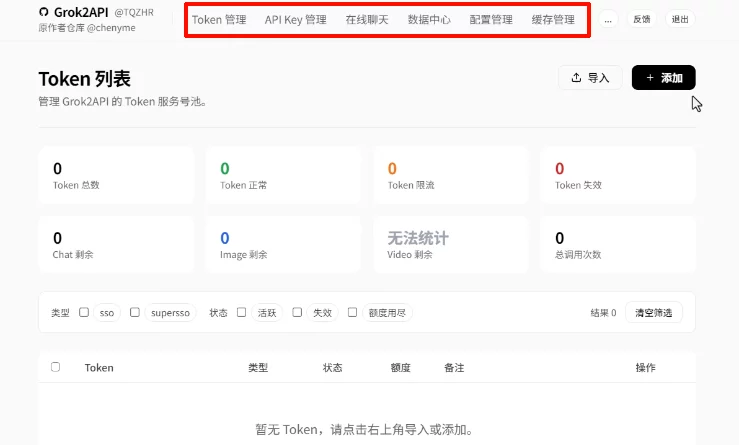The image size is (739, 445).
Task: Toggle select-all checkbox in Token table header
Action: [x=56, y=367]
